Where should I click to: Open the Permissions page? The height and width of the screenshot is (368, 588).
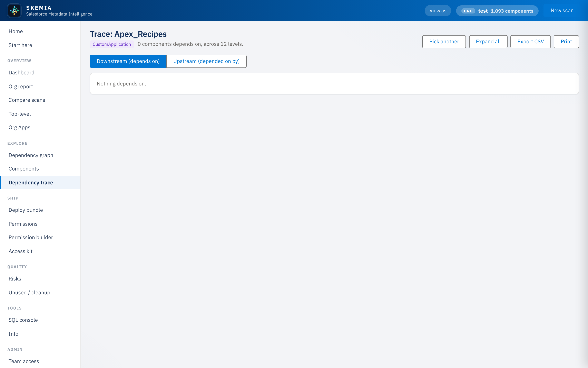[40, 224]
